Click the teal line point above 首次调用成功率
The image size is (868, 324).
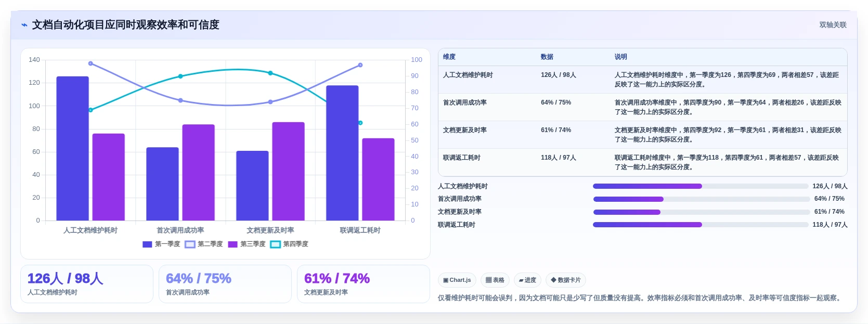(180, 76)
